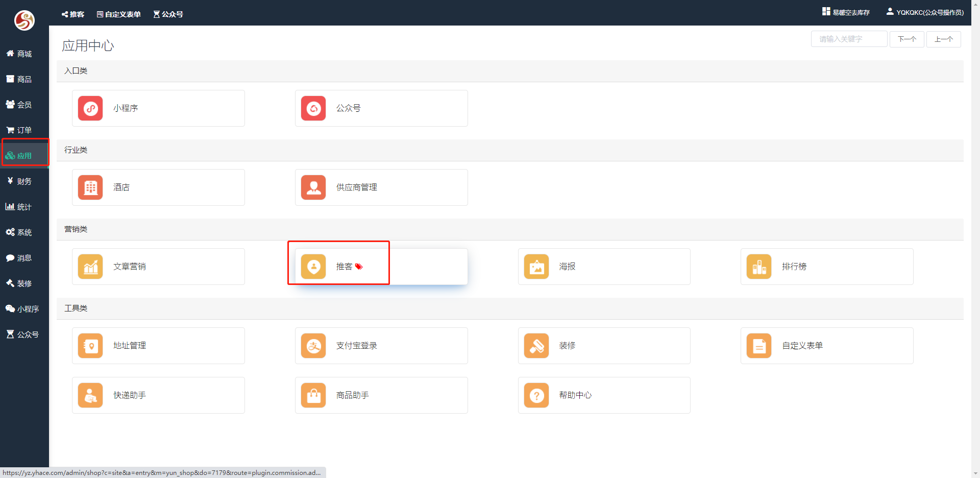Click the 商品助手 label text
The image size is (980, 478).
353,395
